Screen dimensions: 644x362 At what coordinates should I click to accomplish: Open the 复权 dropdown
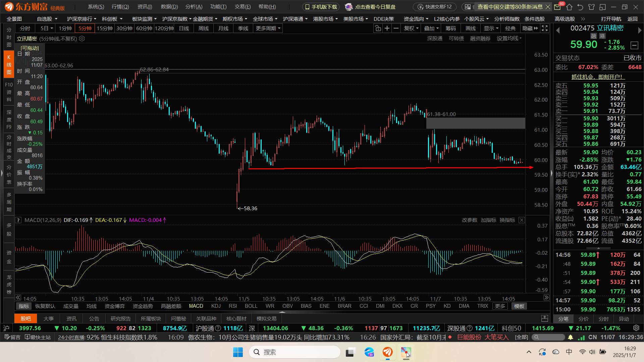pyautogui.click(x=411, y=28)
